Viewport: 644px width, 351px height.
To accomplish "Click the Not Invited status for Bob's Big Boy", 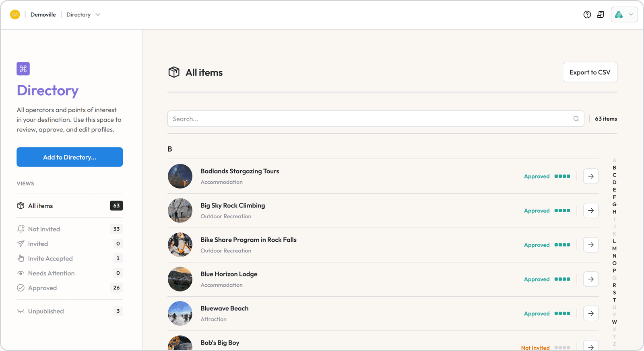I will click(535, 348).
